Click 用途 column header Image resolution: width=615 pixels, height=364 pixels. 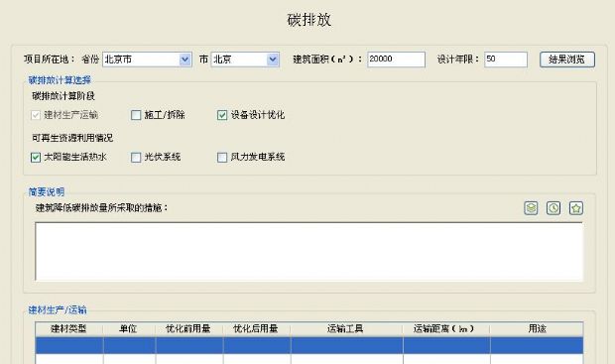537,328
